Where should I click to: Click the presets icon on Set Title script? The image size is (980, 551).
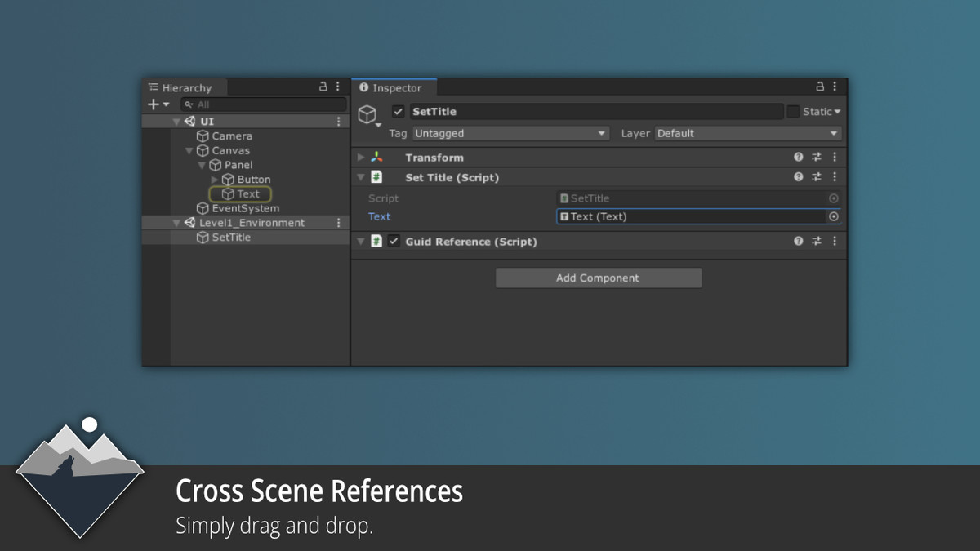tap(816, 177)
